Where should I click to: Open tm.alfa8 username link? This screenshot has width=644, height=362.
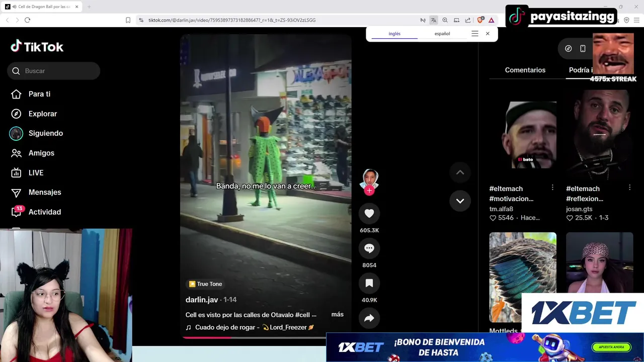501,209
